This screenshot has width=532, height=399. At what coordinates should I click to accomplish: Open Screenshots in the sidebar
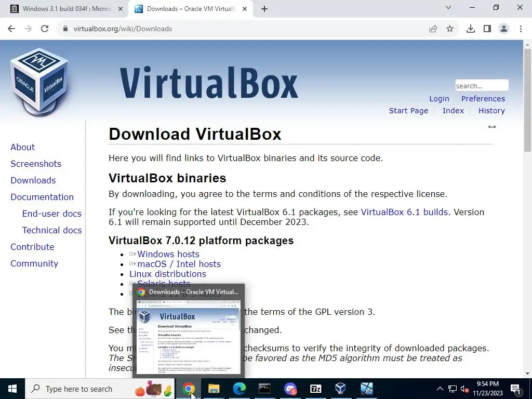(36, 164)
